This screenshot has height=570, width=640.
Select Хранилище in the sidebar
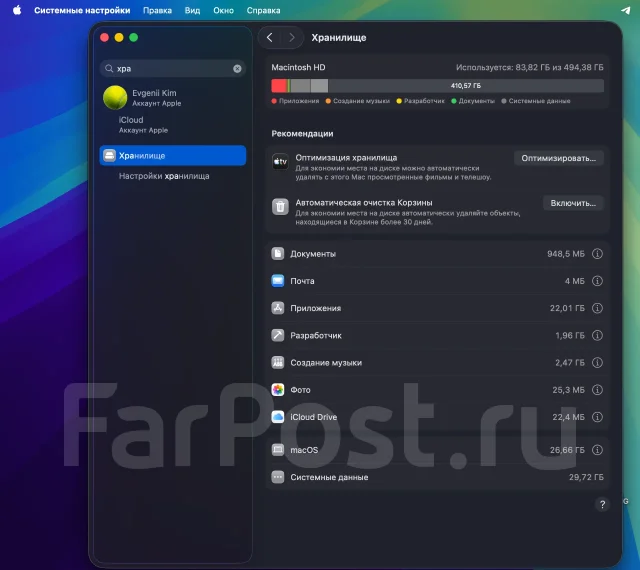click(x=173, y=156)
